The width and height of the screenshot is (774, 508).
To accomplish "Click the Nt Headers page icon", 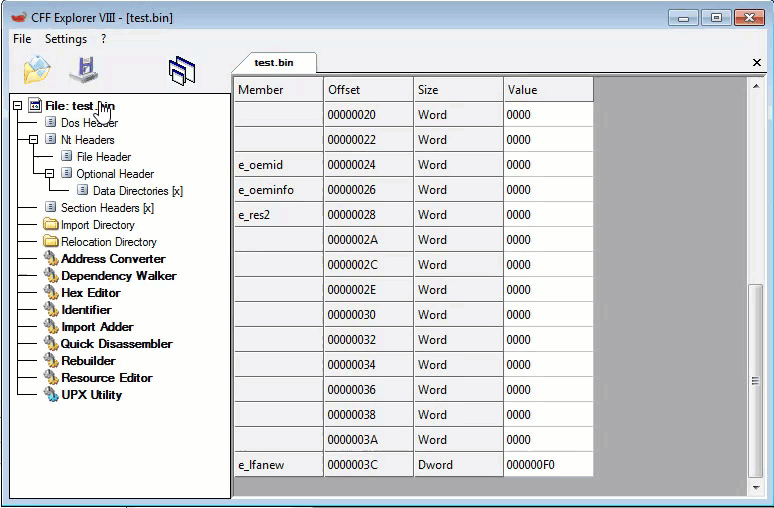I will point(50,139).
